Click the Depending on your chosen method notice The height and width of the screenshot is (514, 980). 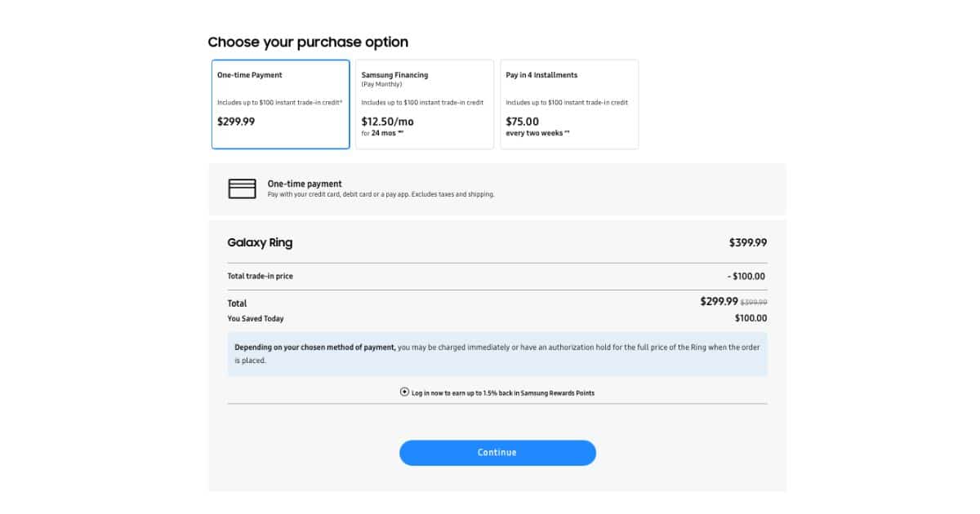497,354
